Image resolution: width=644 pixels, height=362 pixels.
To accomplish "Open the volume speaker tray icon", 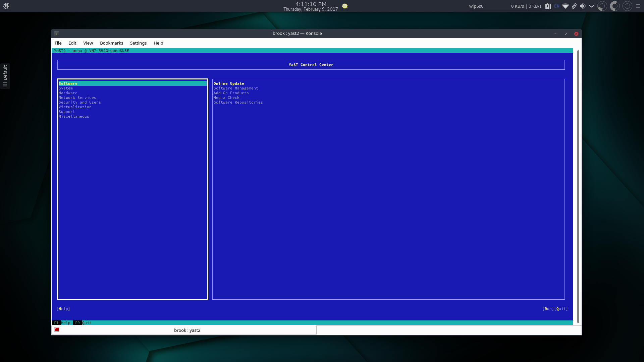I will (x=583, y=6).
